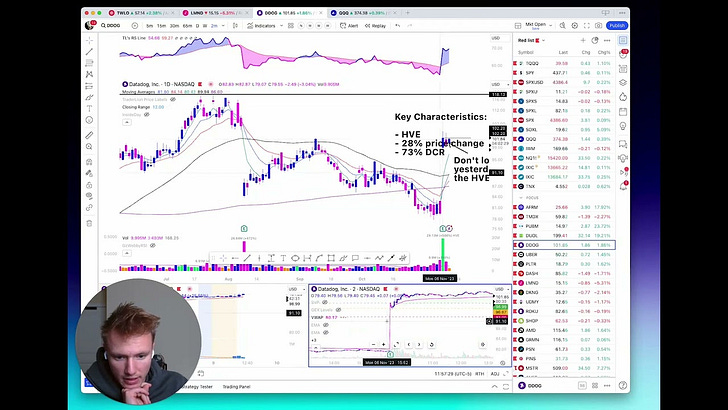Viewport: 728px width, 410px height.
Task: Pick the rectangle shape in floating drawing toolbar
Action: pos(331,258)
